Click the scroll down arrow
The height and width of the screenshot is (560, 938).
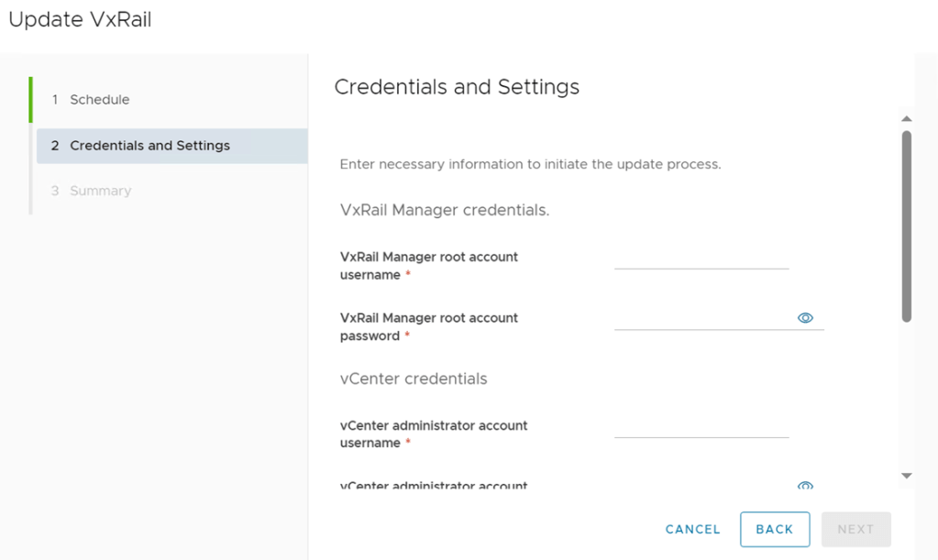tap(906, 476)
